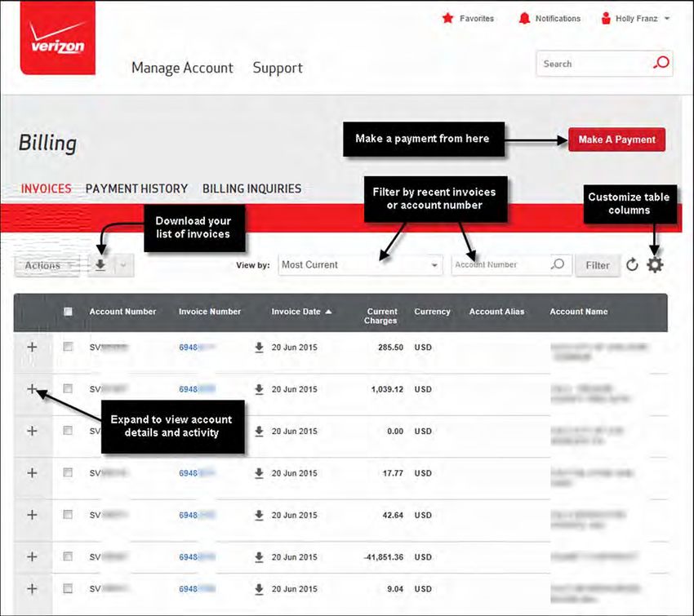
Task: Switch to the Billing Inquiries tab
Action: [x=251, y=188]
